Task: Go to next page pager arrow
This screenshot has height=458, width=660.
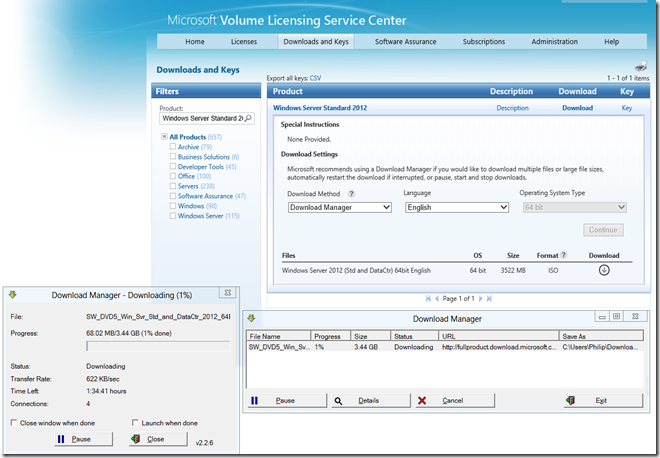Action: point(480,298)
